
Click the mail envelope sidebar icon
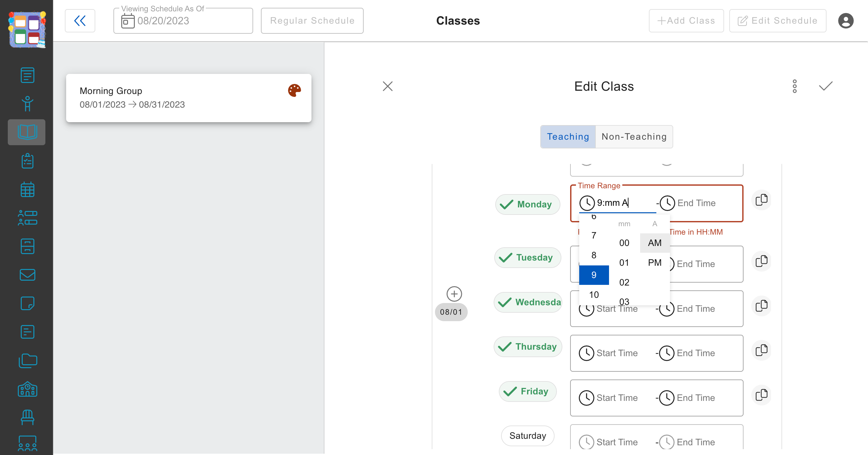click(28, 275)
